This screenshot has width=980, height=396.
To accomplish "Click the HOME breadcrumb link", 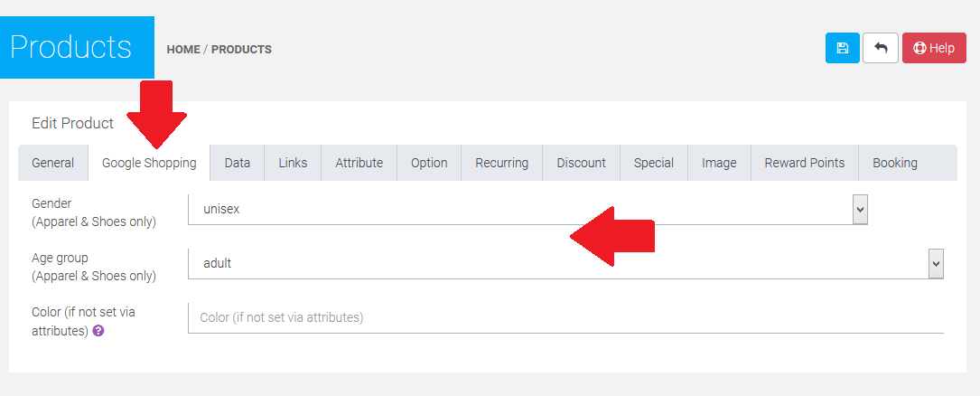I will (183, 49).
